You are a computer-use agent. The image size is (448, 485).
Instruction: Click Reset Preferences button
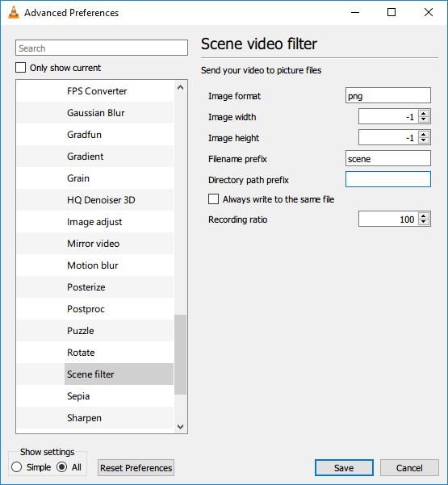pyautogui.click(x=136, y=468)
